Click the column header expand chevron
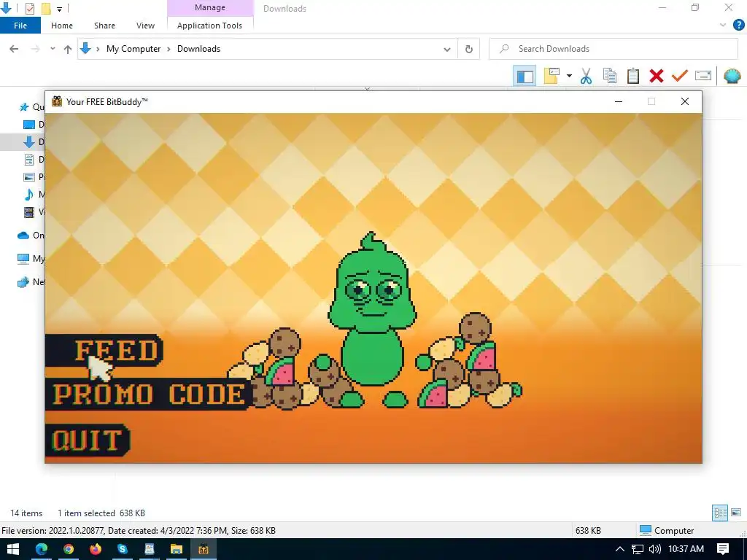 pyautogui.click(x=367, y=88)
